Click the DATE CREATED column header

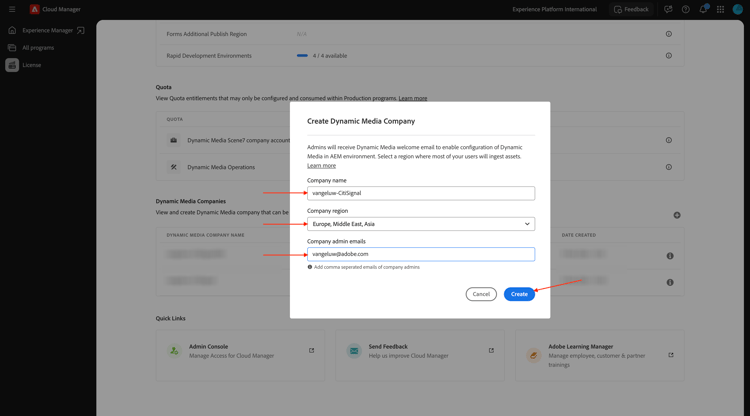(x=579, y=235)
